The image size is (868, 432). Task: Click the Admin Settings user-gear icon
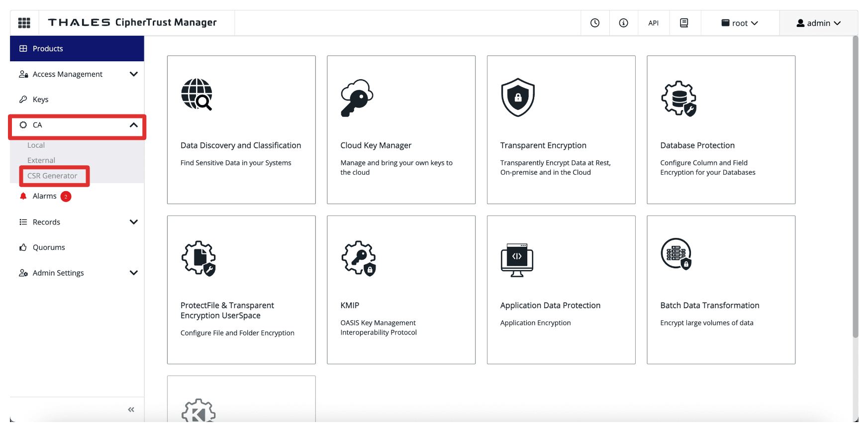click(x=23, y=273)
